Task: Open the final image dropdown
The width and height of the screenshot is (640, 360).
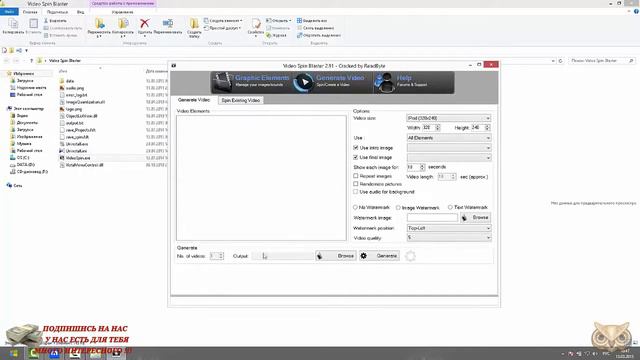Action: pyautogui.click(x=449, y=158)
